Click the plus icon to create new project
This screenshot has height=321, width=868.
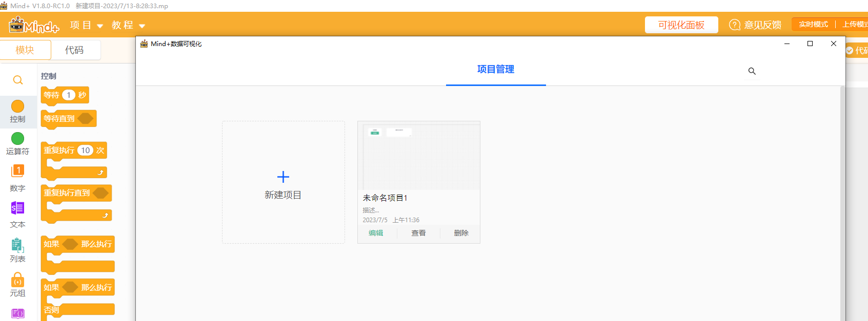283,177
